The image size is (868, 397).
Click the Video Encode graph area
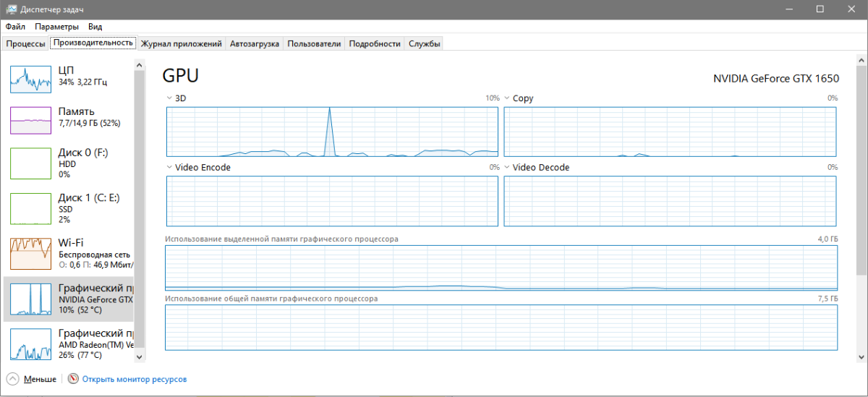pyautogui.click(x=332, y=201)
